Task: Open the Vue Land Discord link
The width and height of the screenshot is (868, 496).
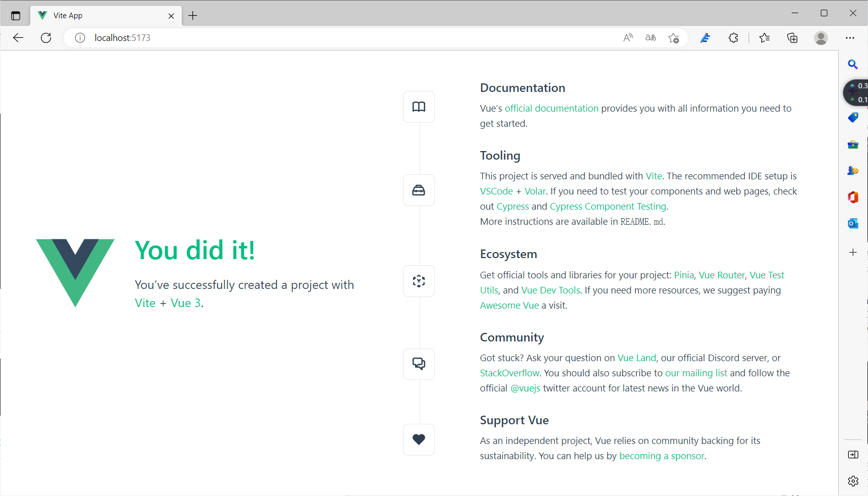Action: [x=637, y=358]
